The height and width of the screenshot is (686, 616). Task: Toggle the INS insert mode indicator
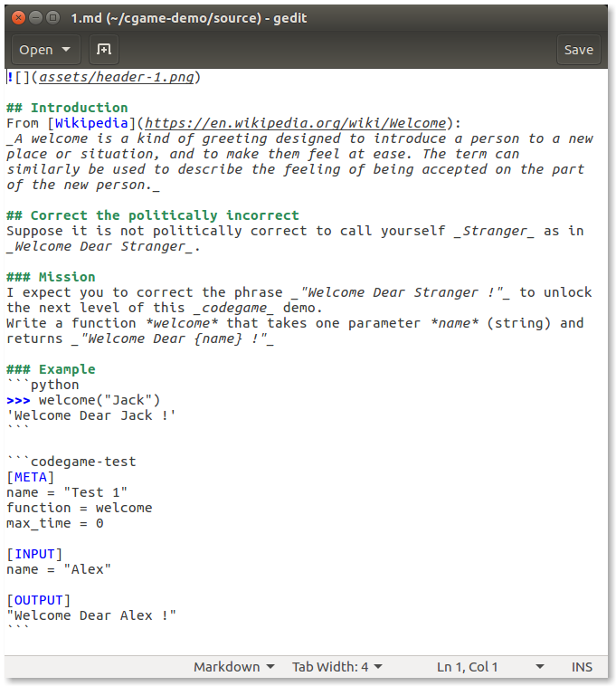click(582, 667)
